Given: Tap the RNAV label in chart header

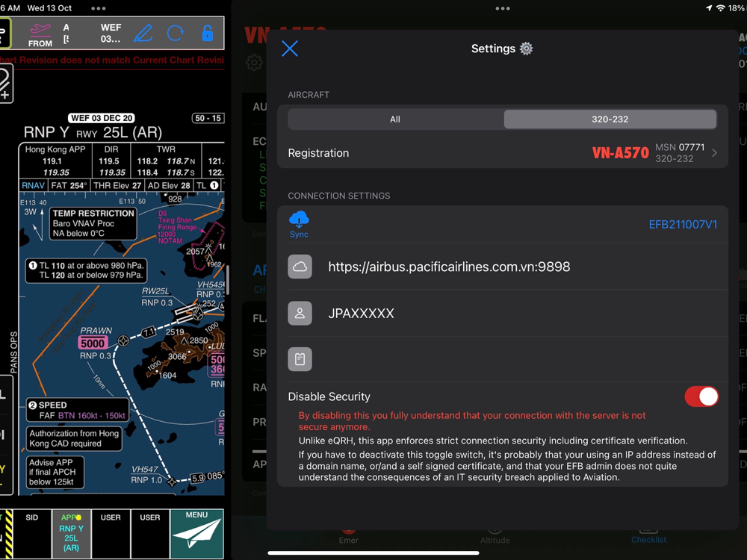Looking at the screenshot, I should click(34, 185).
